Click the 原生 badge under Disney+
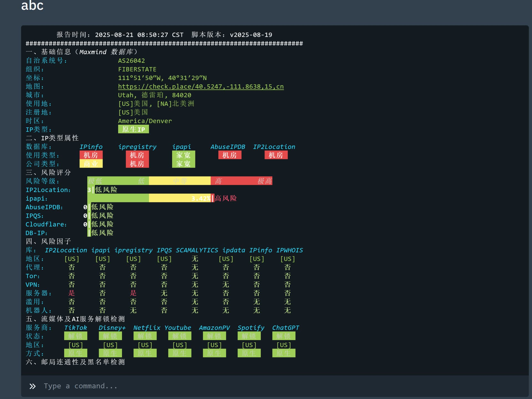 pyautogui.click(x=110, y=353)
